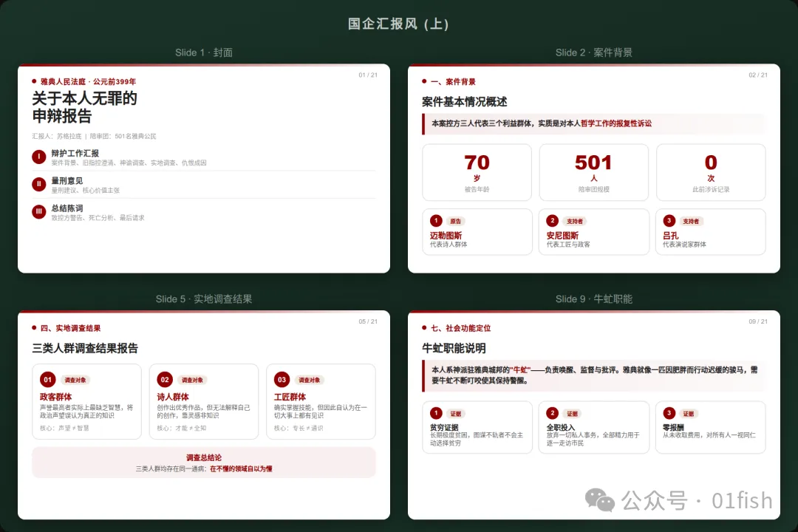The height and width of the screenshot is (532, 798).
Task: Select the "Slide 1 · 封面" label
Action: (x=204, y=52)
